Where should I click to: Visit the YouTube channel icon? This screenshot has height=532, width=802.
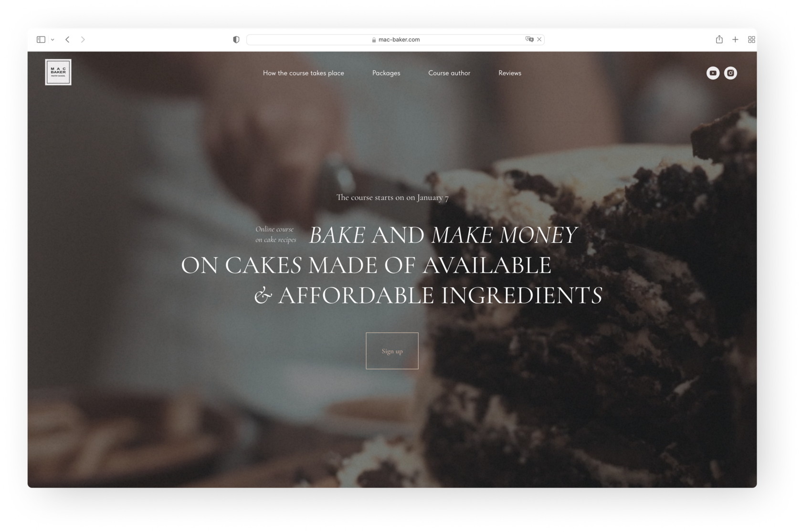713,73
